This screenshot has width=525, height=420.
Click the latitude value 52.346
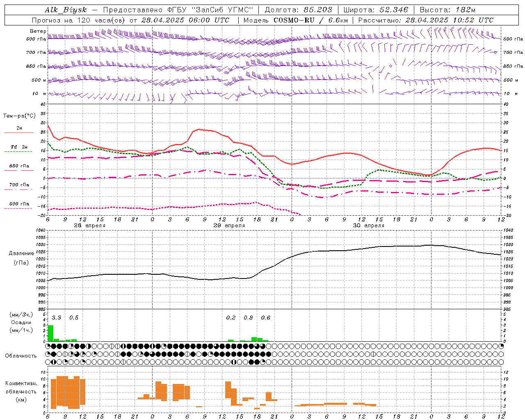tap(394, 10)
